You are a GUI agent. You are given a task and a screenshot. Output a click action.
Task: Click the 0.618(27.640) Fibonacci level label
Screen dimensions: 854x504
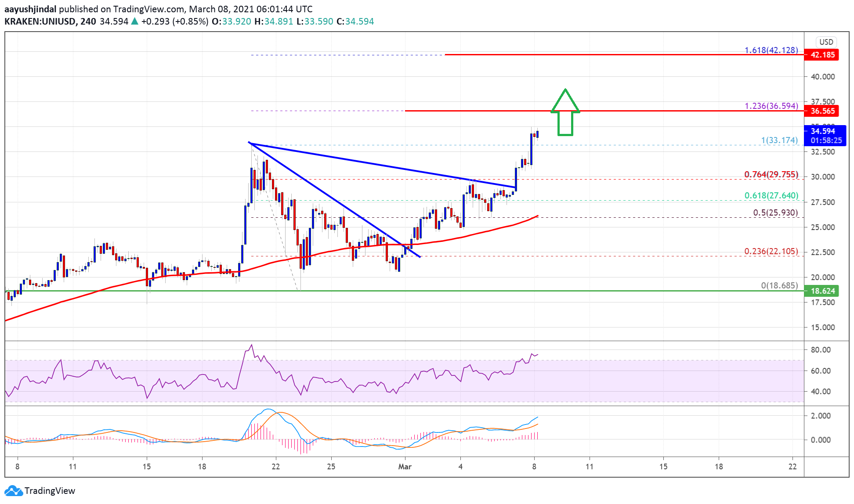point(771,195)
